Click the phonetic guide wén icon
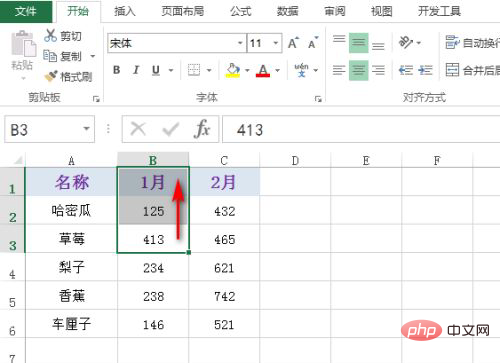The image size is (500, 363). 301,70
